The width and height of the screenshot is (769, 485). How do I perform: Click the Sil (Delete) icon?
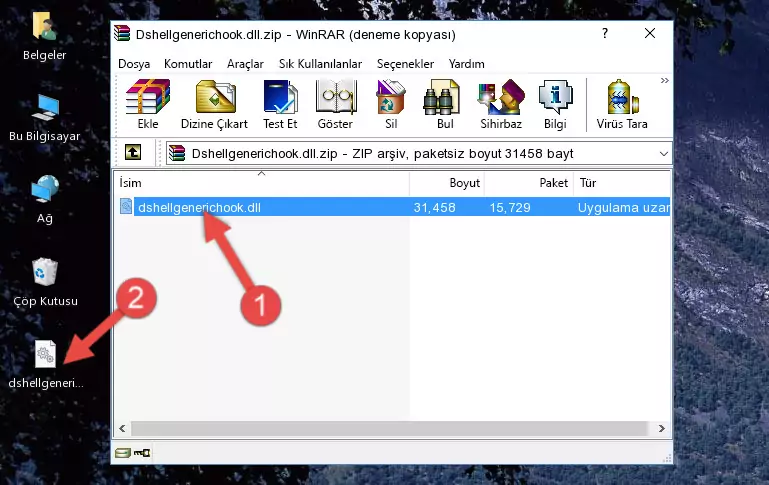[x=391, y=104]
